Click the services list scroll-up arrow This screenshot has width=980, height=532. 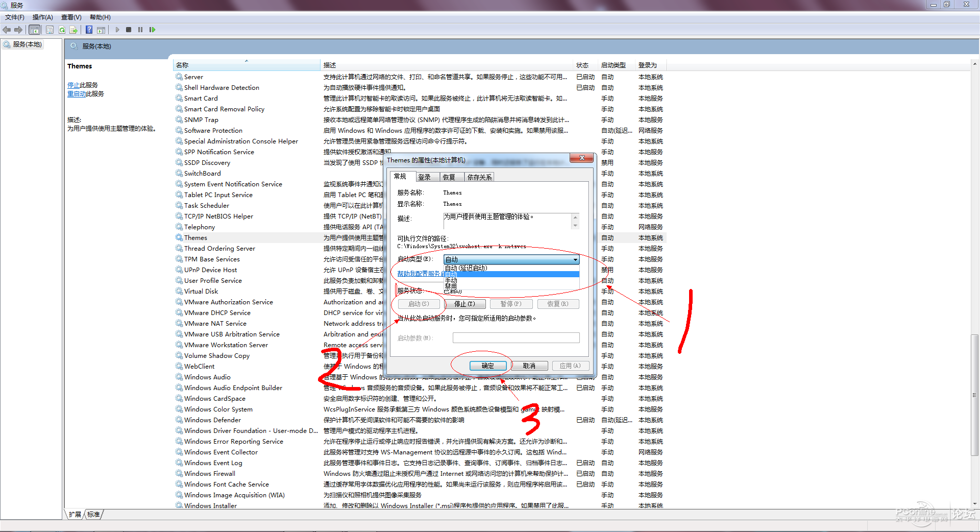pyautogui.click(x=975, y=65)
